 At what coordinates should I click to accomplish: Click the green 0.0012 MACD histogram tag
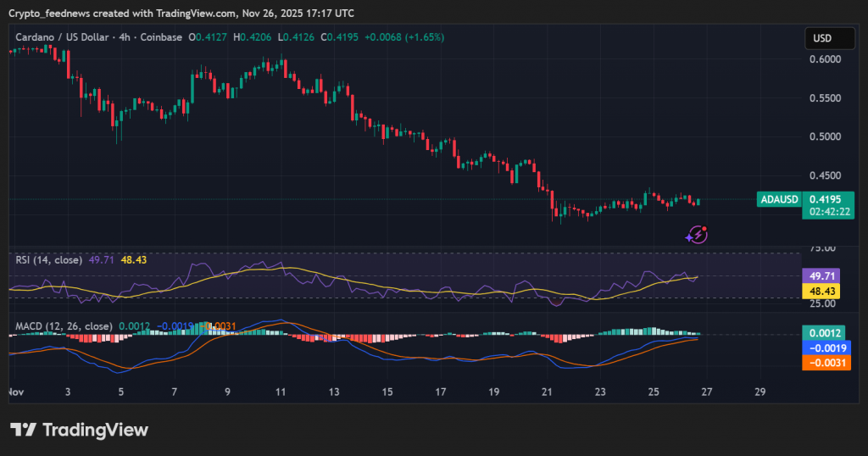[824, 334]
